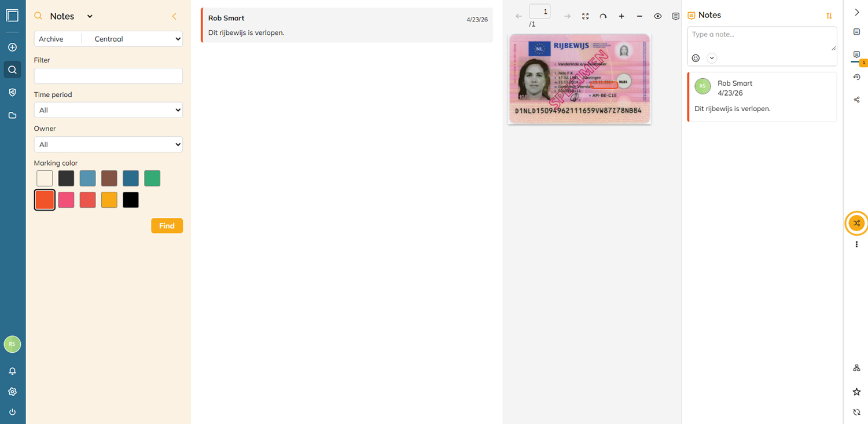Open the notifications bell icon
Image resolution: width=868 pixels, height=424 pixels.
(12, 371)
